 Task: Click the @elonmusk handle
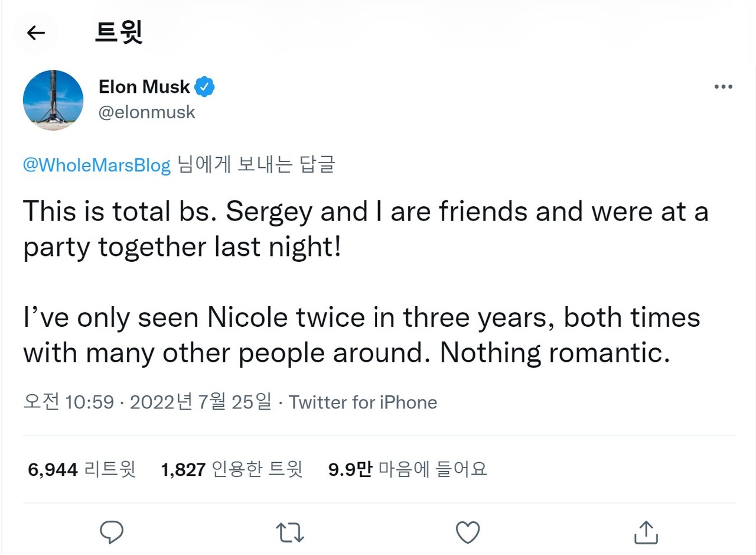pos(147,112)
